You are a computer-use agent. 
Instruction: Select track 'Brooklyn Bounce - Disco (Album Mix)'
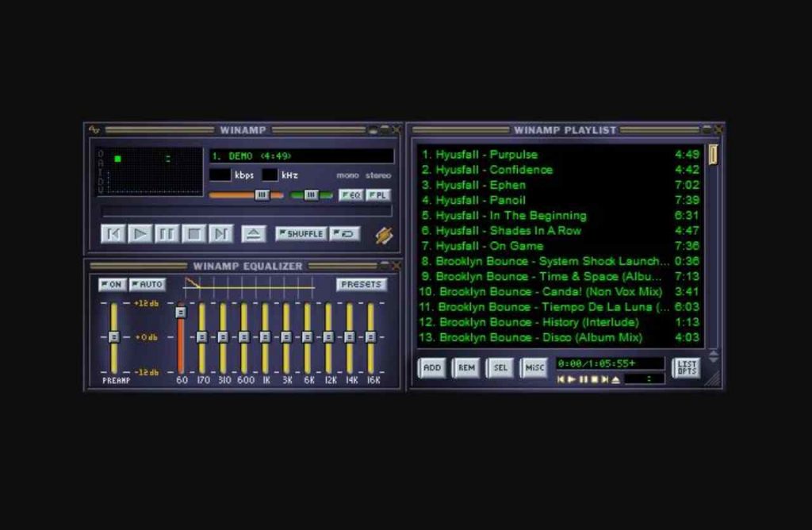pos(561,337)
